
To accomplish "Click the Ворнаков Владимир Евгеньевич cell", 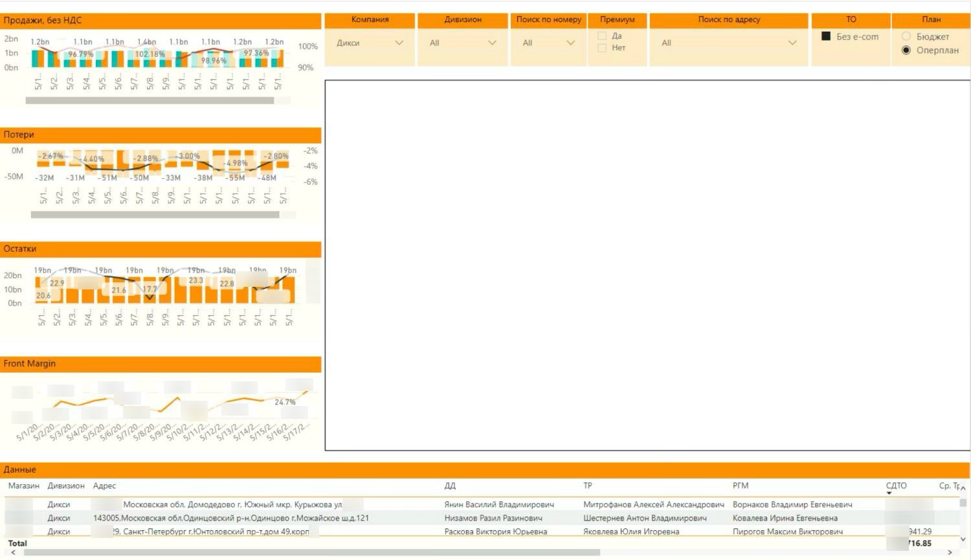I will coord(792,504).
